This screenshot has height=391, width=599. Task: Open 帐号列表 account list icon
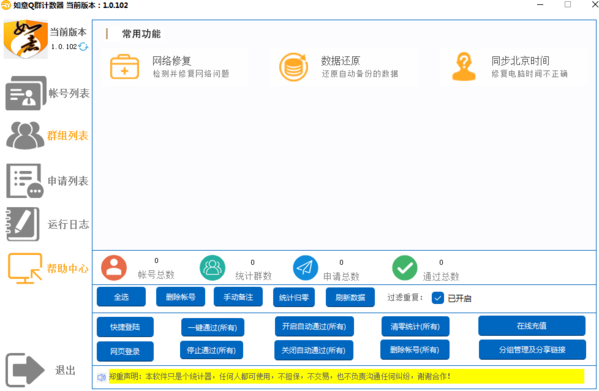[26, 93]
